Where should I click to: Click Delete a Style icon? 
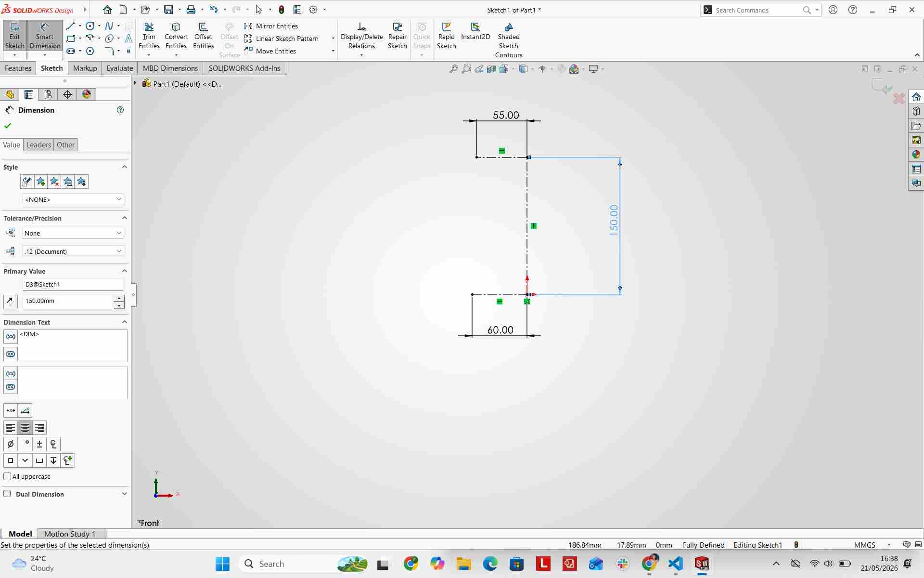pyautogui.click(x=54, y=182)
